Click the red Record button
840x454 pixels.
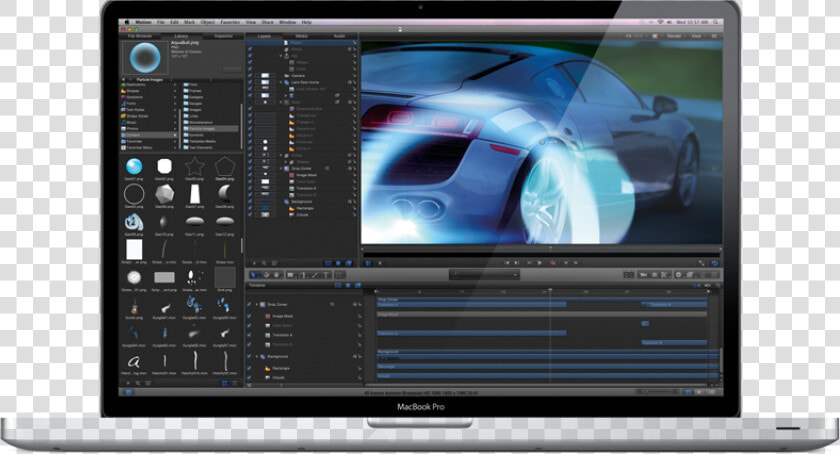[x=552, y=263]
